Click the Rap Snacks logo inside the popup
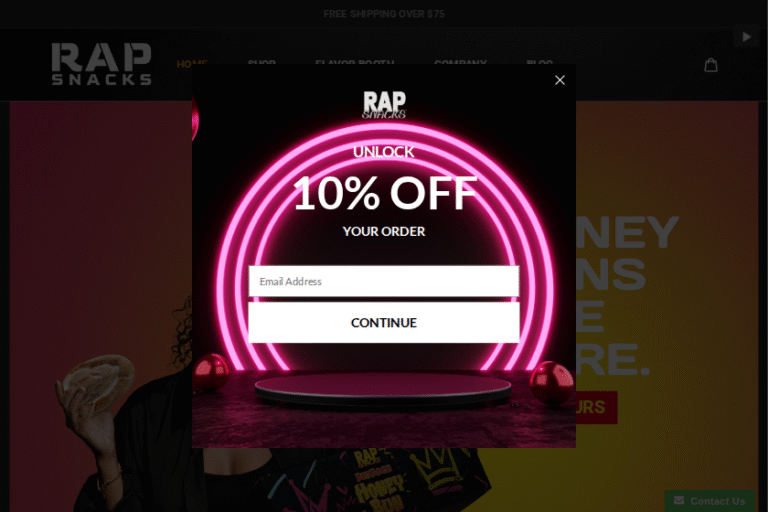Screen dimensions: 768x512 click(x=384, y=104)
